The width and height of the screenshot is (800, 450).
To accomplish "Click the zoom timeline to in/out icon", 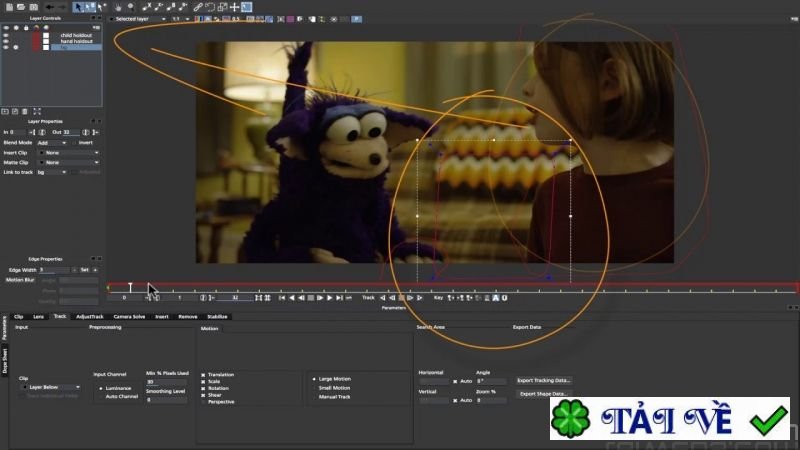I will click(x=259, y=297).
